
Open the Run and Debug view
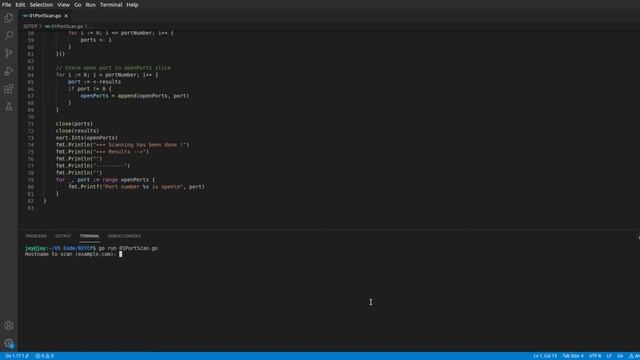9,71
